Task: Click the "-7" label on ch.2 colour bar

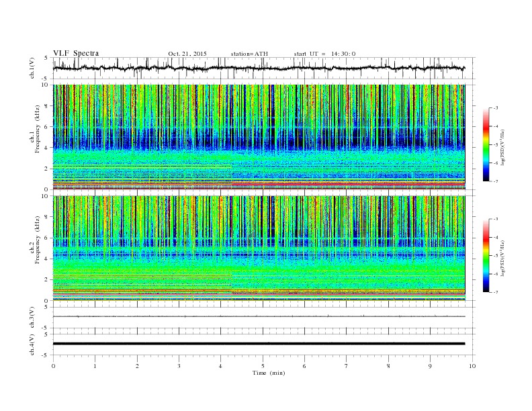Action: 495,292
